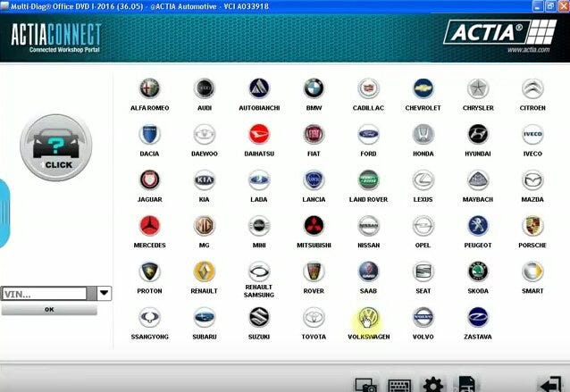Pick the Porsche crest logo
Image resolution: width=570 pixels, height=392 pixels.
532,226
